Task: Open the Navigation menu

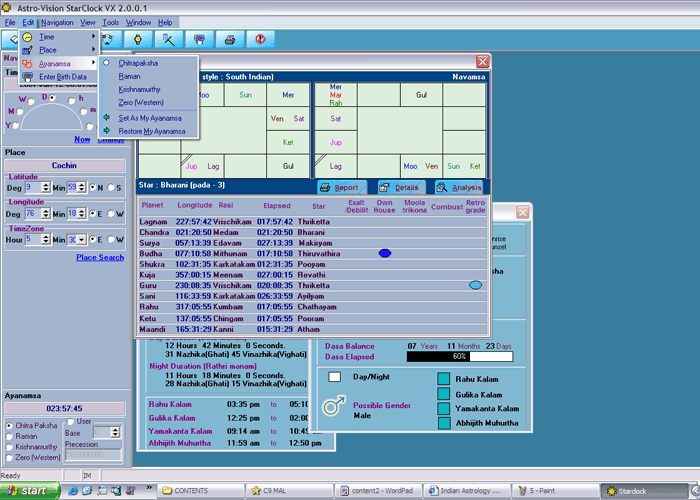Action: 57,22
